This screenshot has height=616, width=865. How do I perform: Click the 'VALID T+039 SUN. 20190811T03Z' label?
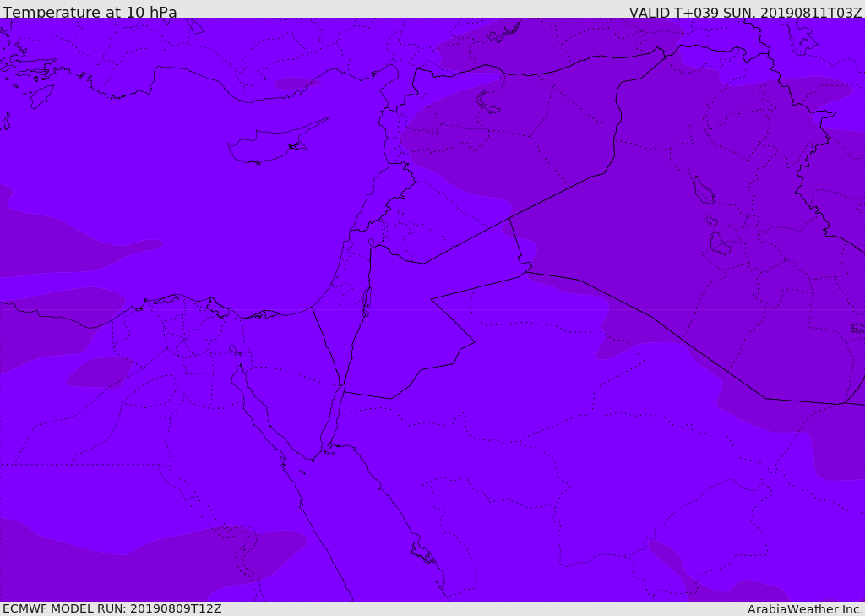745,12
